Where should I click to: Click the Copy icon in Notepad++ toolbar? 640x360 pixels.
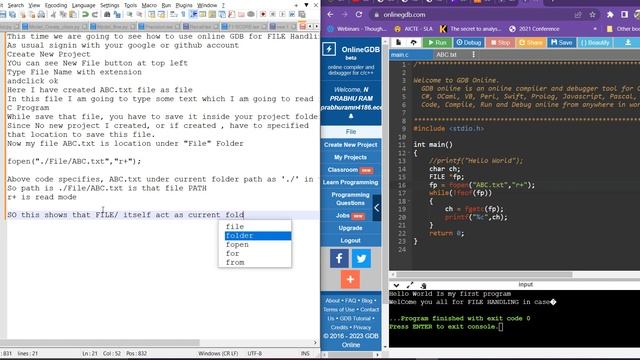[63, 14]
